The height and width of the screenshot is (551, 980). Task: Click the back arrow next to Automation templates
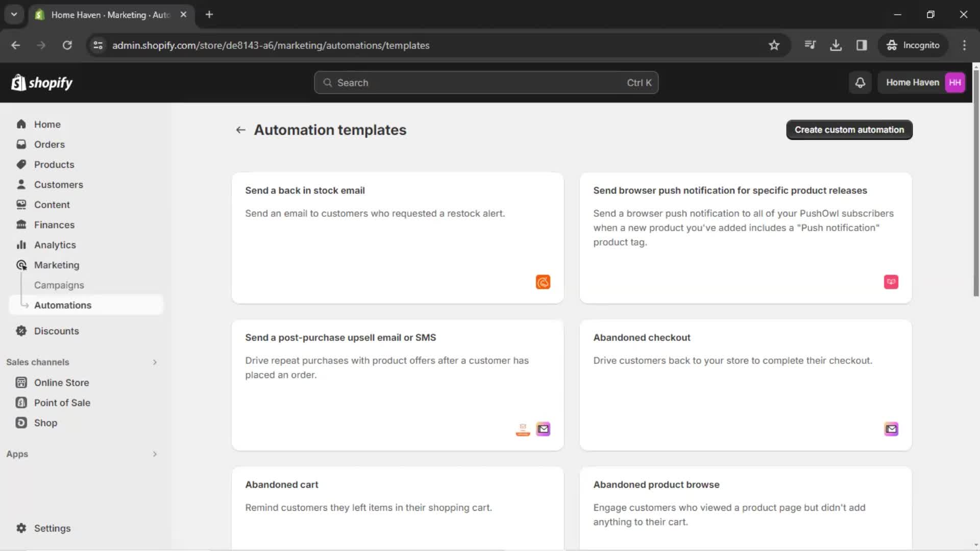[x=240, y=130]
